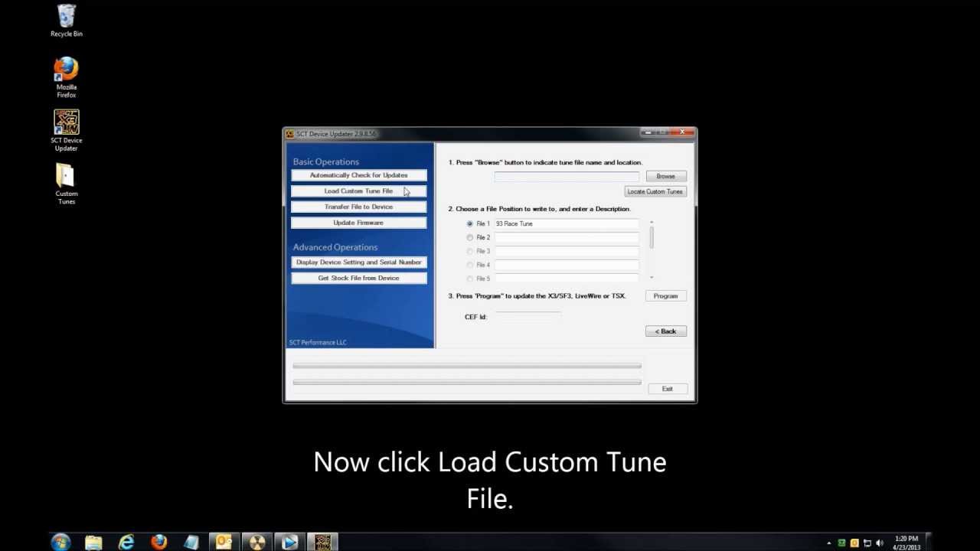Viewport: 980px width, 551px height.
Task: Launch Internet Explorer from the taskbar
Action: click(x=126, y=542)
